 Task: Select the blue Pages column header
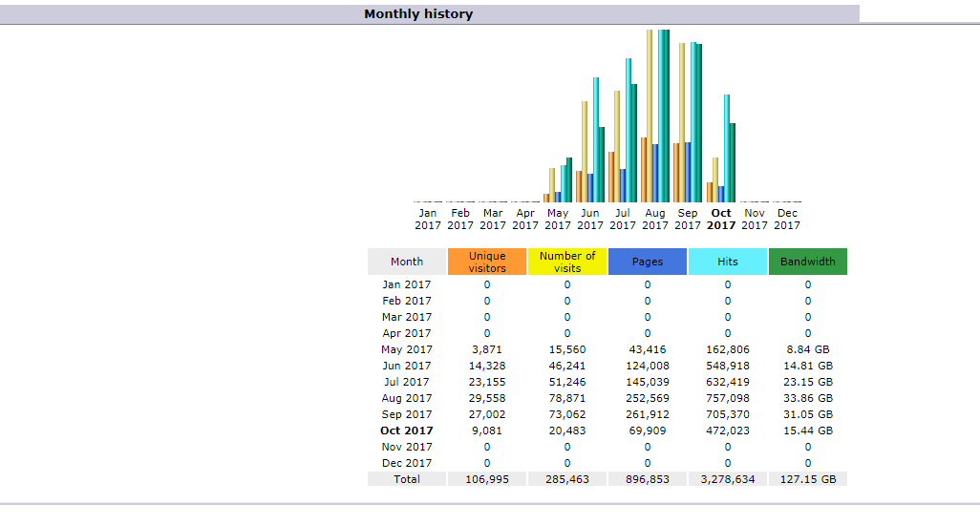coord(648,262)
